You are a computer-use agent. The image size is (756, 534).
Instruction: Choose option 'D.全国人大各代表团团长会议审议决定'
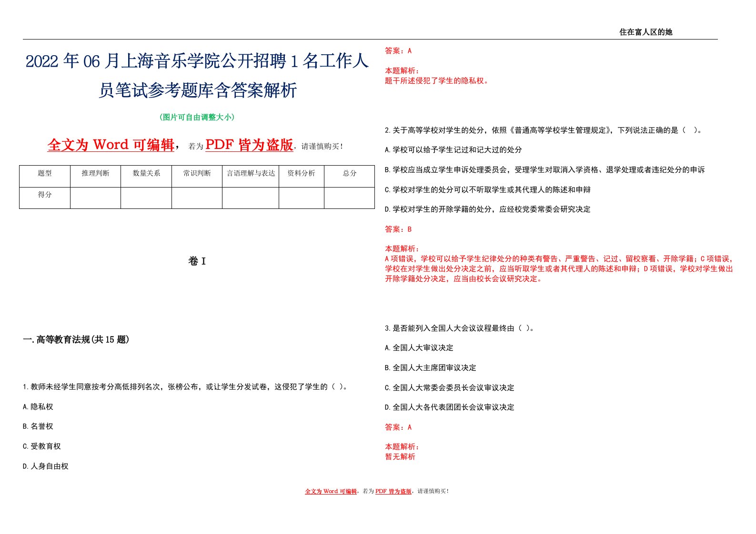click(x=450, y=407)
